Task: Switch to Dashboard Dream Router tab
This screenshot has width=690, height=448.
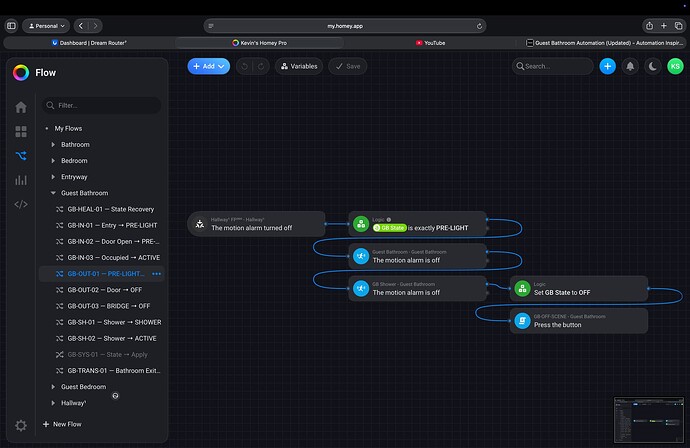Action: (89, 43)
